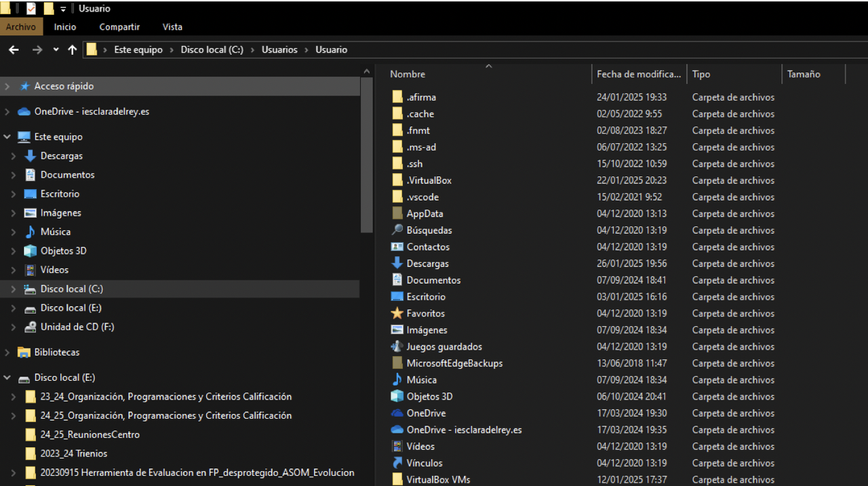Open the .afirma folder icon
868x486 pixels.
[397, 97]
